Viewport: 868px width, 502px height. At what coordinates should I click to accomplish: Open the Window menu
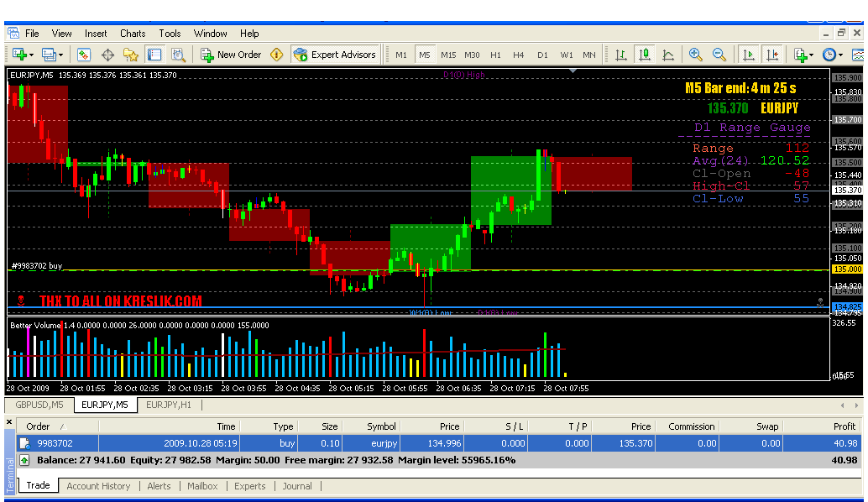tap(211, 34)
